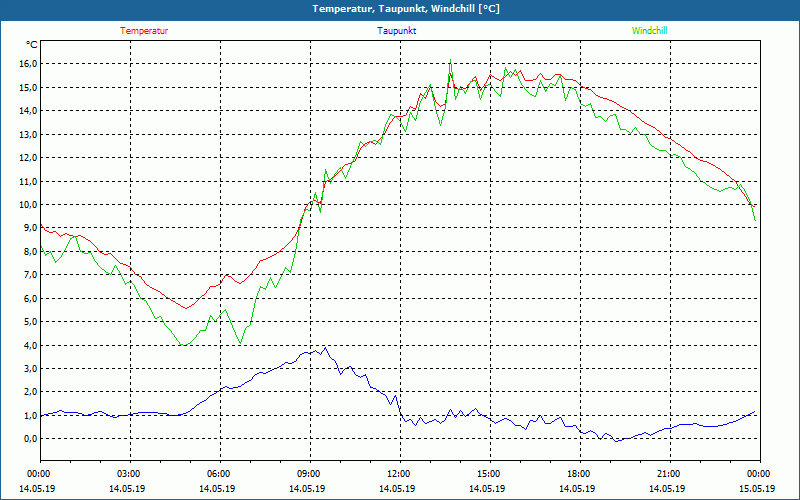Click the 12,0 y-axis value
800x500 pixels.
(29, 158)
